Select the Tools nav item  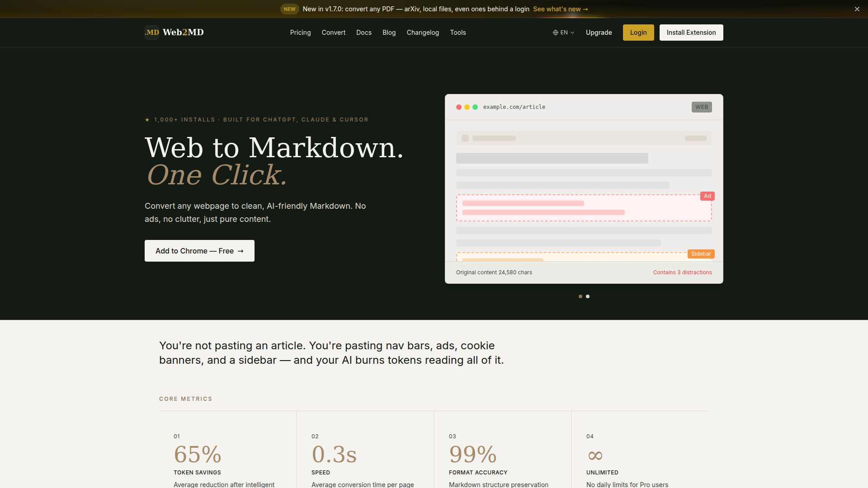[458, 33]
